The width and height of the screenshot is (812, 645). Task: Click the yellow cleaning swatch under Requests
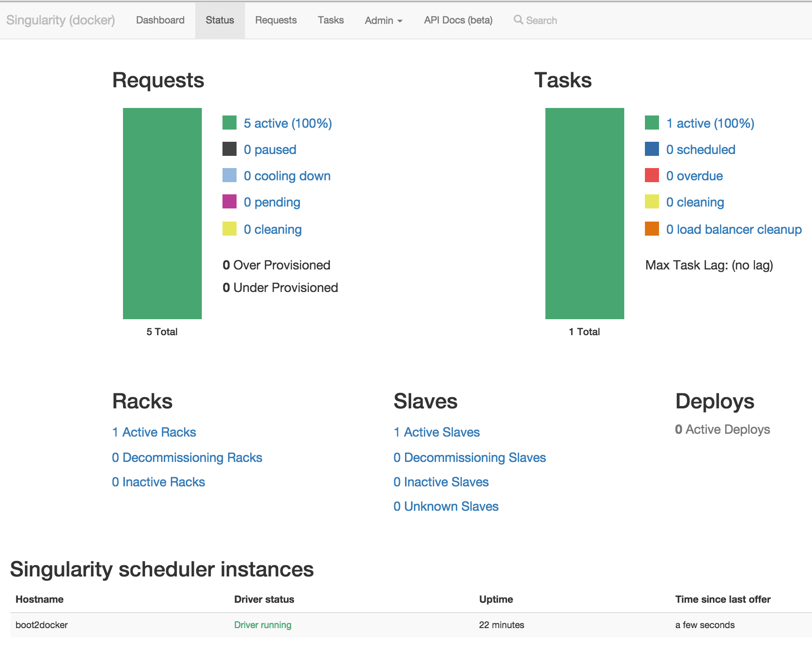click(230, 229)
